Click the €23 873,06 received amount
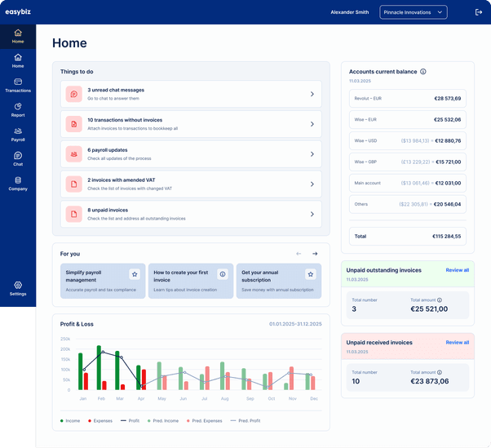Image resolution: width=491 pixels, height=448 pixels. point(430,381)
